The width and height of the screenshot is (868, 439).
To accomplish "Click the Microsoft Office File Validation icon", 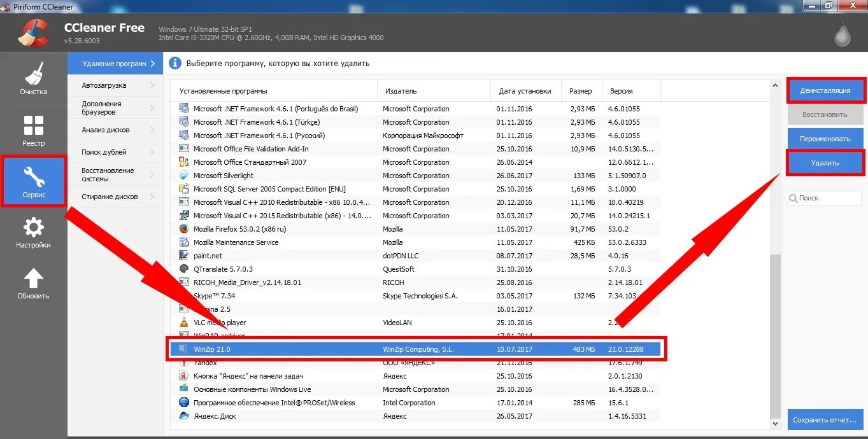I will (x=184, y=149).
